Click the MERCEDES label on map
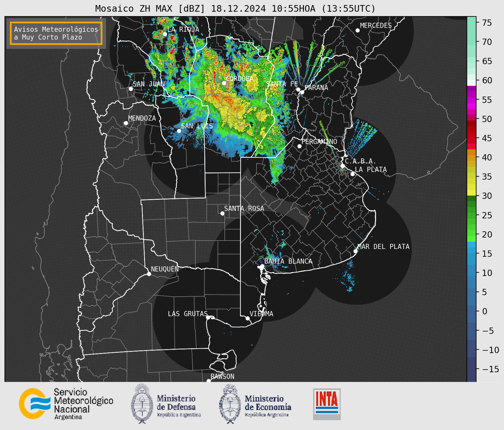This screenshot has height=430, width=504. click(x=376, y=26)
